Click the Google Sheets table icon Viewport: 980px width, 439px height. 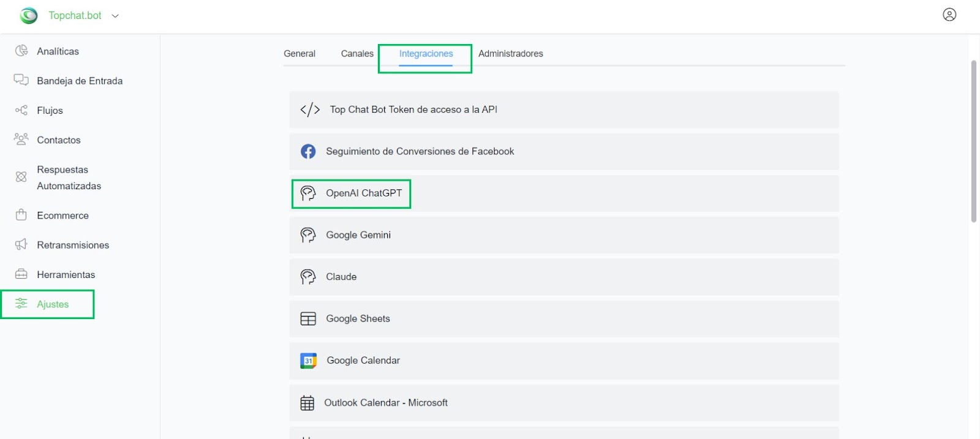(x=308, y=319)
